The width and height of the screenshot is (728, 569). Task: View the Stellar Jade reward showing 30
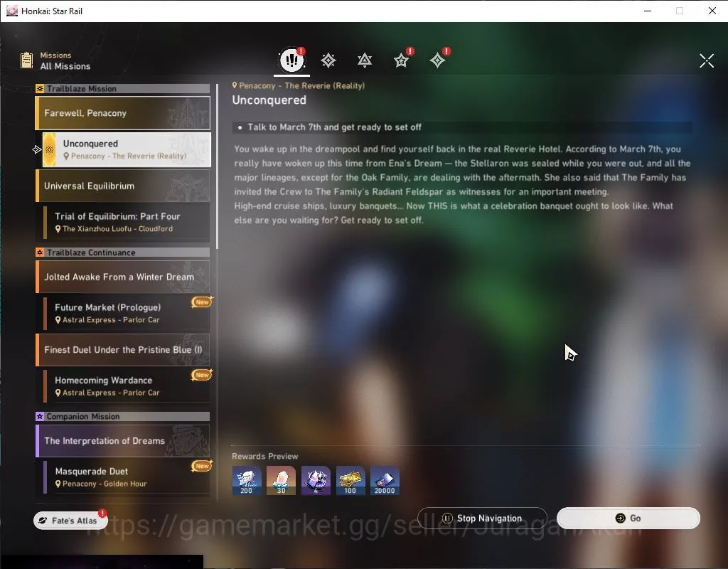281,480
